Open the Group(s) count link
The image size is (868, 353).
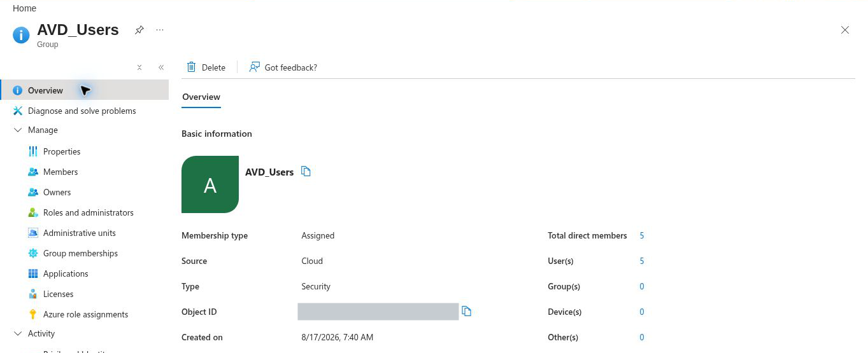[x=642, y=286]
